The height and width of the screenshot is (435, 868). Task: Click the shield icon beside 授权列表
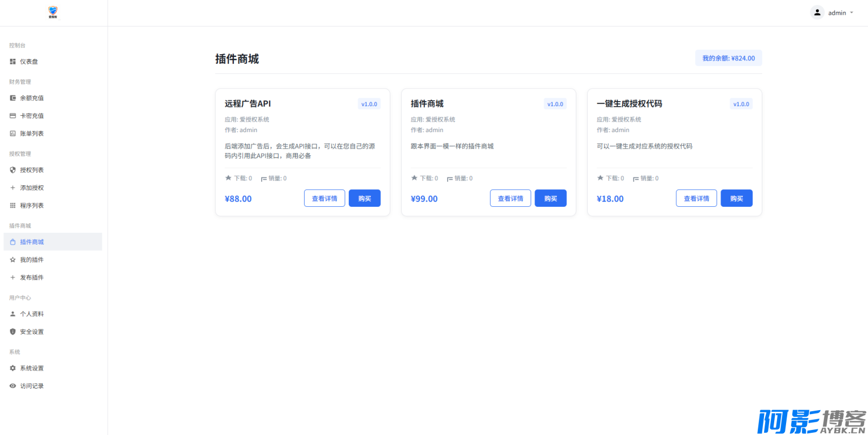[x=12, y=170]
